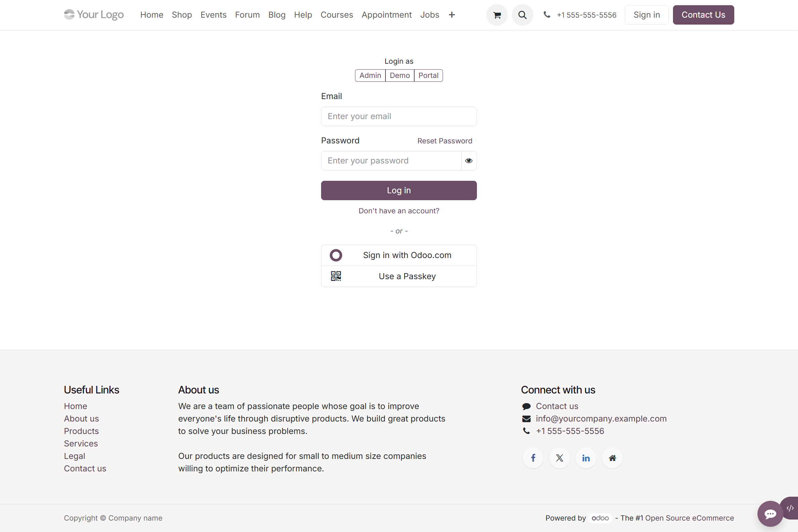Click the email input field
The width and height of the screenshot is (798, 532).
(x=399, y=116)
